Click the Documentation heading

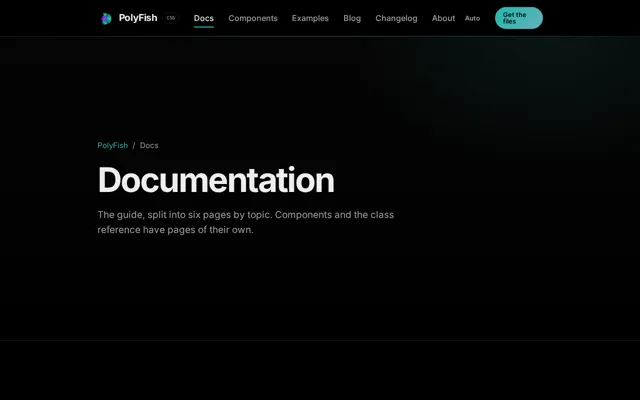216,180
